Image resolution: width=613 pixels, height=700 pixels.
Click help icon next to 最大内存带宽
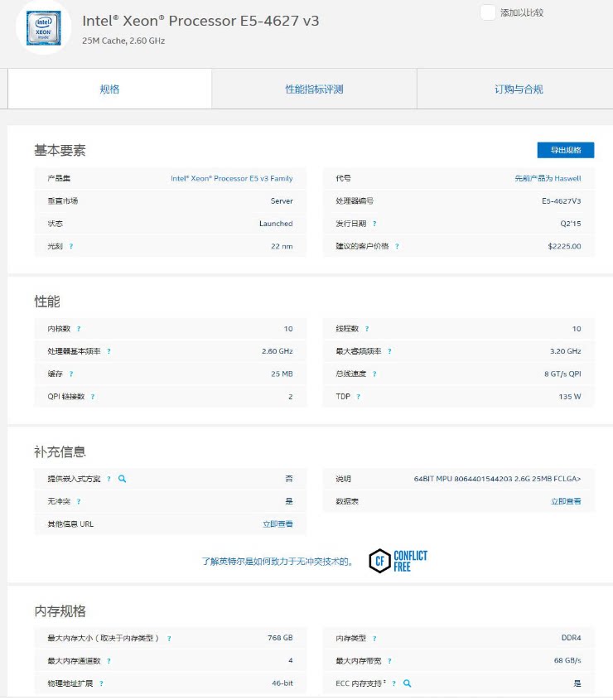pos(390,661)
